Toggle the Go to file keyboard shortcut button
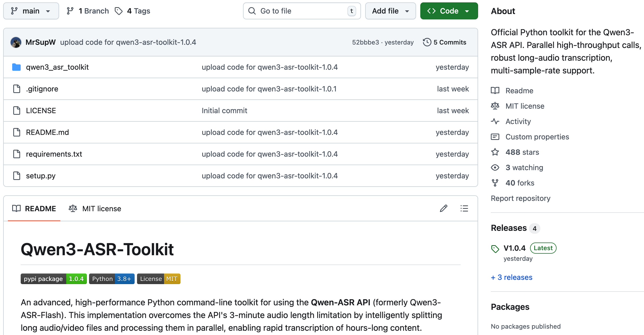The height and width of the screenshot is (335, 644). pos(351,11)
